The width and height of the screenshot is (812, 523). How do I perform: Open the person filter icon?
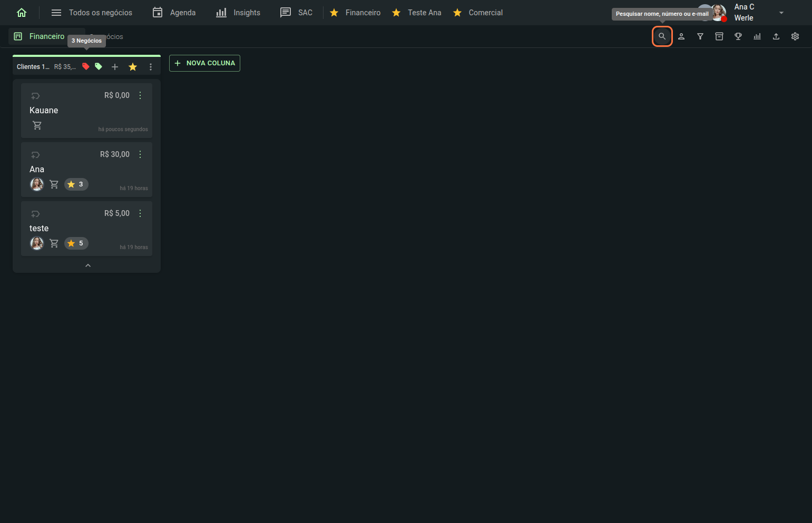click(681, 36)
